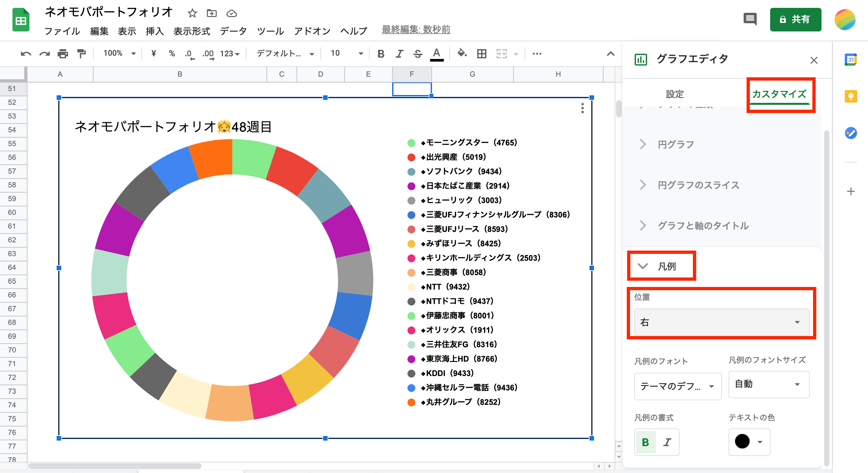The image size is (868, 473).
Task: Open the font size 10 dropdown
Action: [347, 53]
